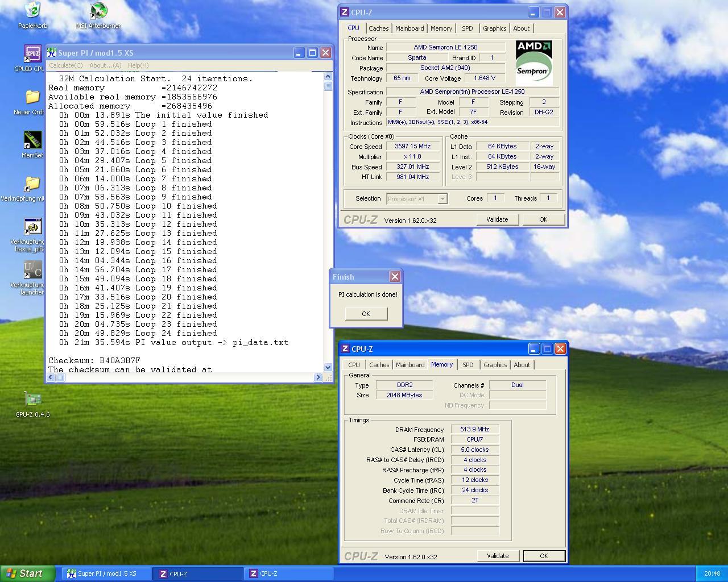The height and width of the screenshot is (582, 728).
Task: Launch the MemSet desktop icon
Action: click(x=32, y=140)
